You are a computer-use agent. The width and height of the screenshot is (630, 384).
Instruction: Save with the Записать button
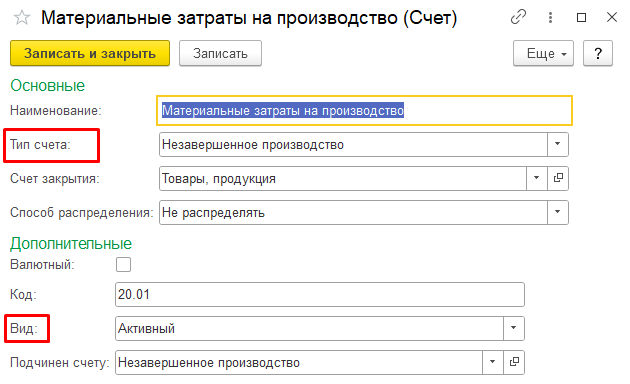click(220, 53)
